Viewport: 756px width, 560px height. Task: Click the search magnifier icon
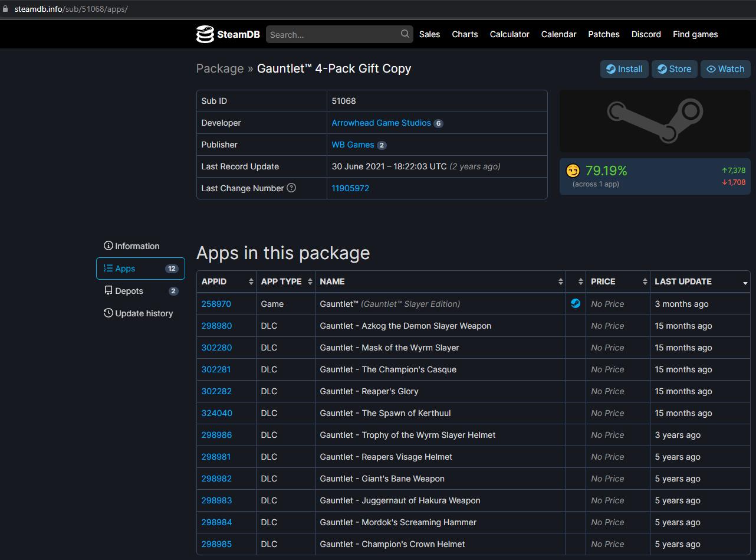[x=405, y=34]
